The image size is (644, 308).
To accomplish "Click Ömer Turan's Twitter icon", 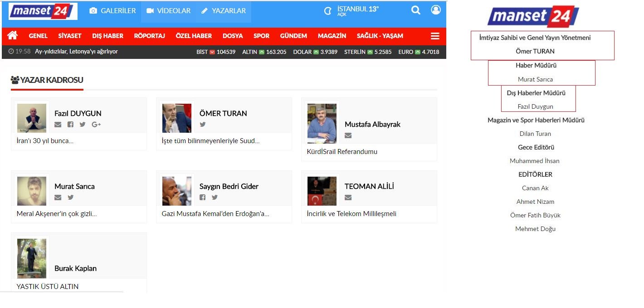I will tap(203, 125).
